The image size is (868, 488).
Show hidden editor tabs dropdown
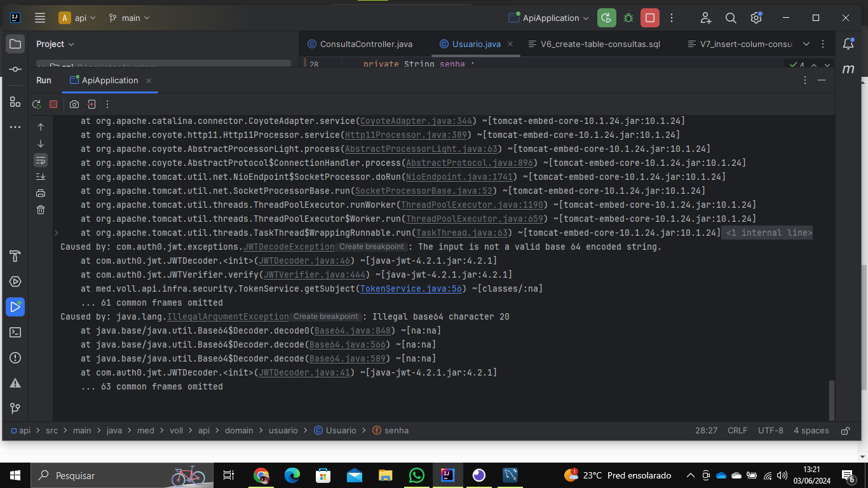806,44
